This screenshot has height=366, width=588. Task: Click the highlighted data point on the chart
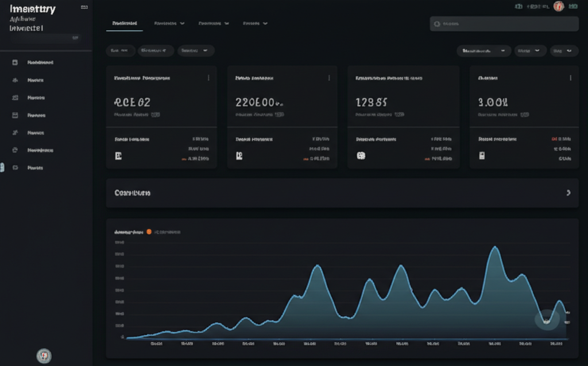[x=547, y=320]
